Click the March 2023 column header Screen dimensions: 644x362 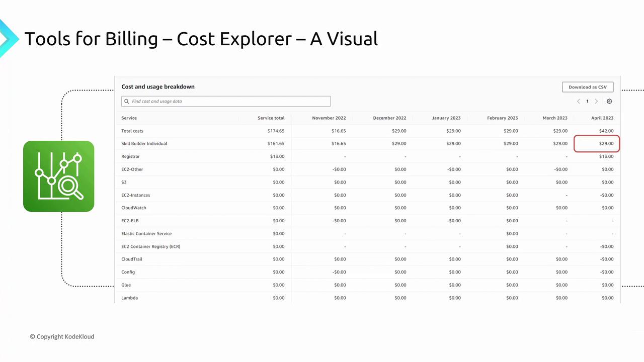(x=555, y=118)
